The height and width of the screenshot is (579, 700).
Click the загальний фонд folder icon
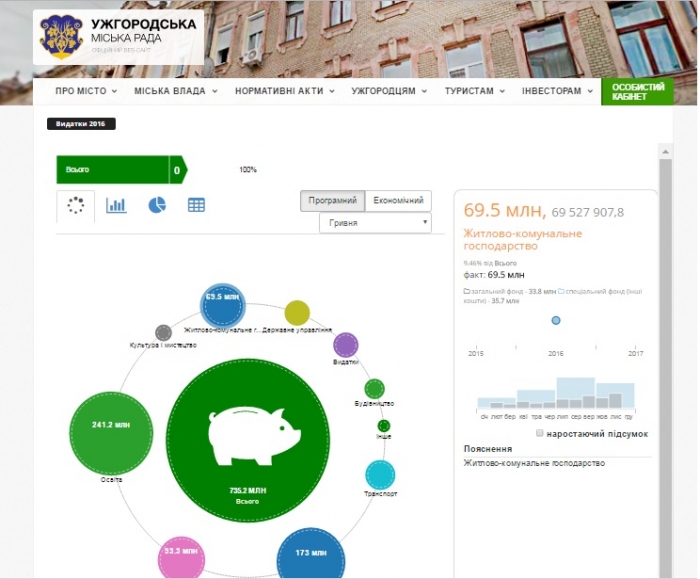467,292
